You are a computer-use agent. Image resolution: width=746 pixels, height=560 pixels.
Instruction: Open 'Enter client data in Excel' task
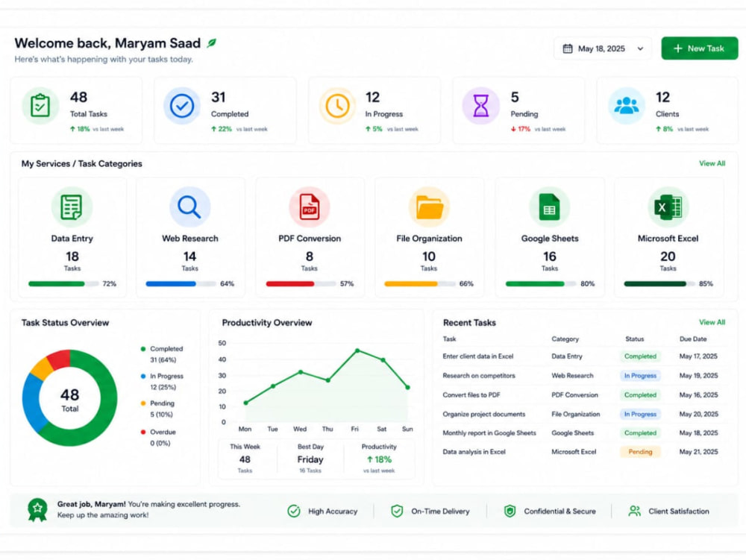(x=477, y=356)
